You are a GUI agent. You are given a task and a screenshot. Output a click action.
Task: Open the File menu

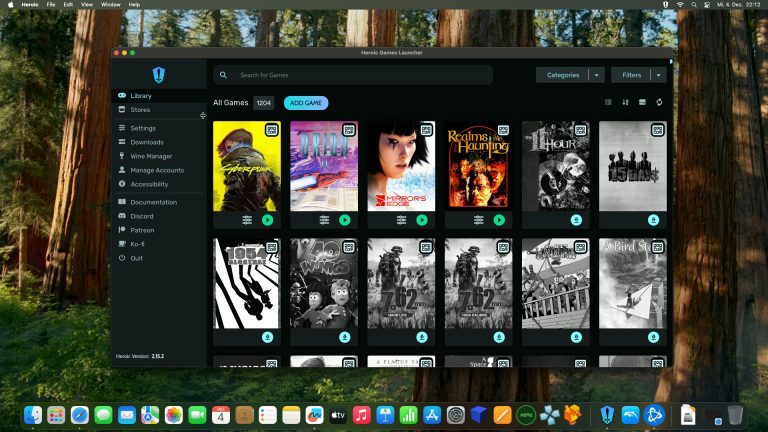tap(51, 4)
